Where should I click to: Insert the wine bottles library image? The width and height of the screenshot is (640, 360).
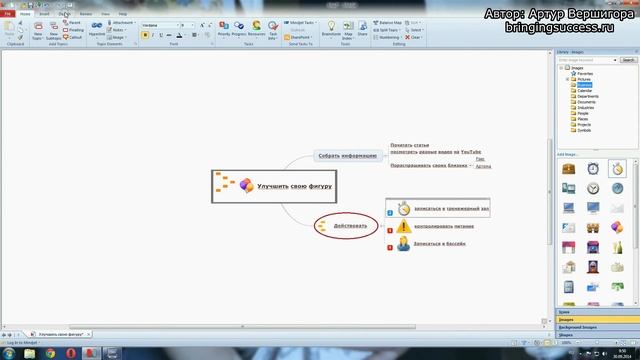617,247
